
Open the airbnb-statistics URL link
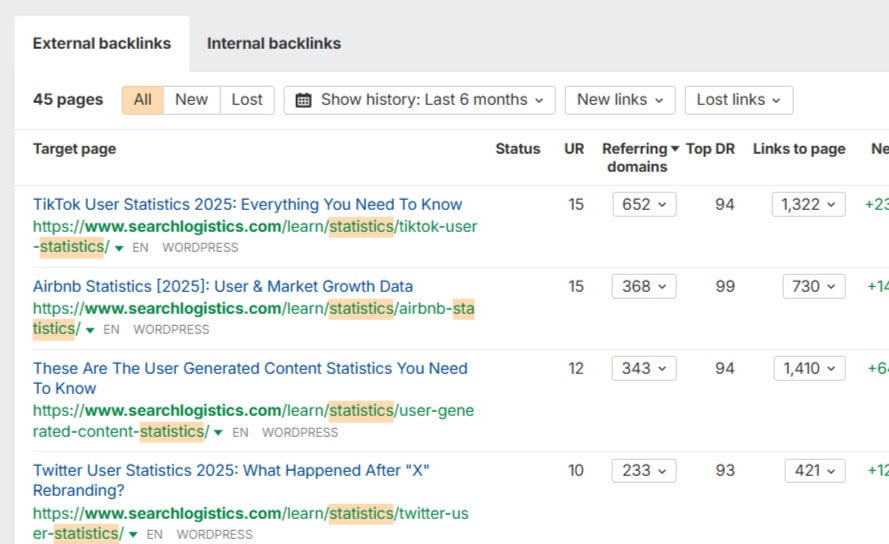[253, 319]
